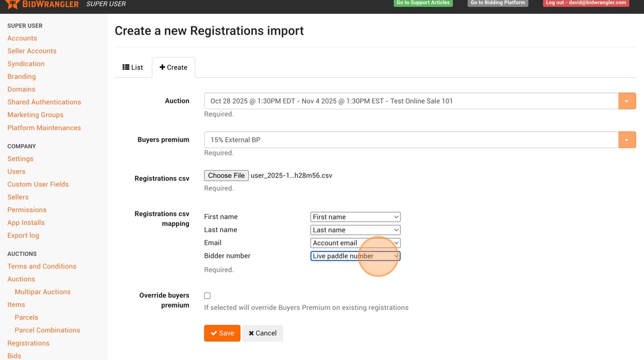Select the Create tab

pos(174,67)
